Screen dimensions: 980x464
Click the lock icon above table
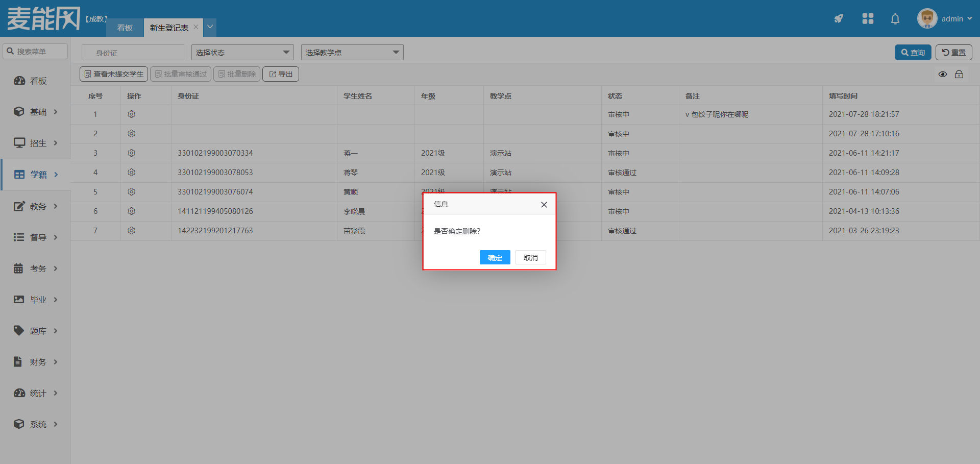(x=959, y=75)
